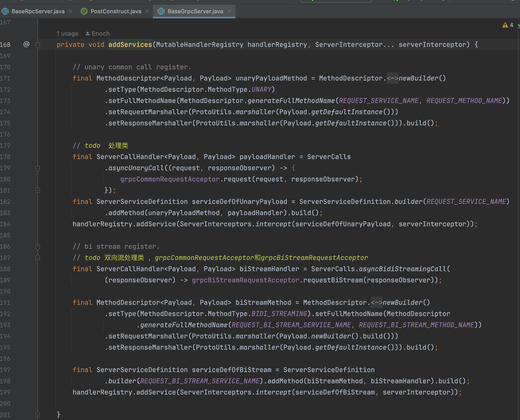Viewport: 520px width, 420px height.
Task: Click the class icon on BaseGrpcServer.java tab
Action: click(161, 11)
